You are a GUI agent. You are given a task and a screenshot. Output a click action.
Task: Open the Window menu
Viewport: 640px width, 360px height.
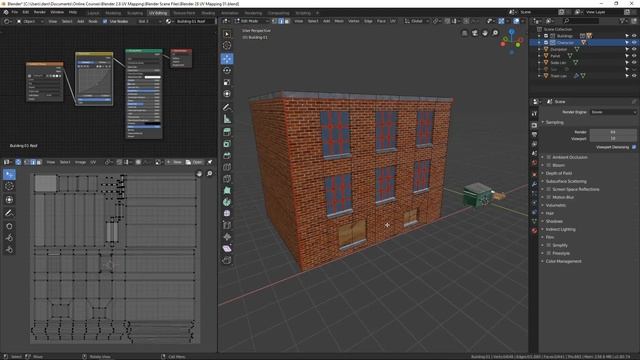pyautogui.click(x=57, y=12)
